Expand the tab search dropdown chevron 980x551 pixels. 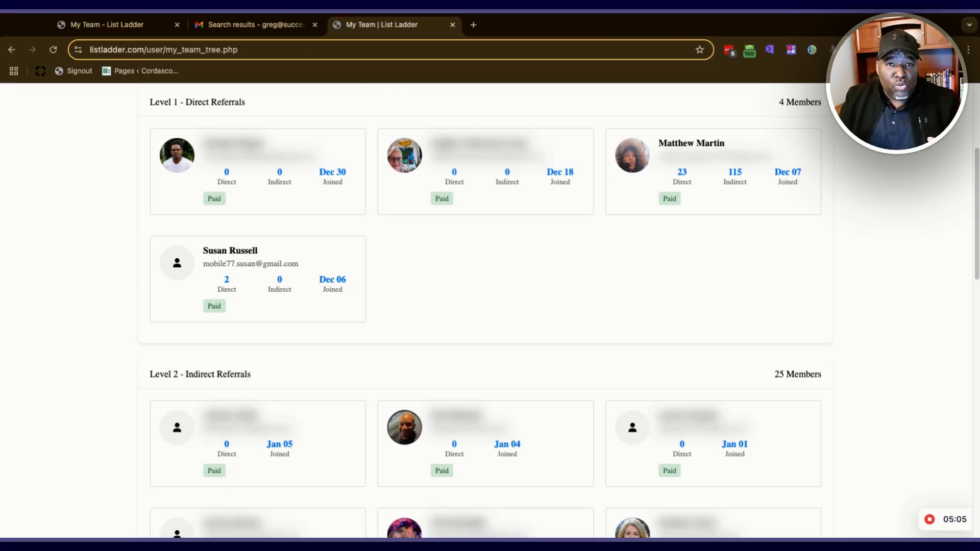point(969,24)
